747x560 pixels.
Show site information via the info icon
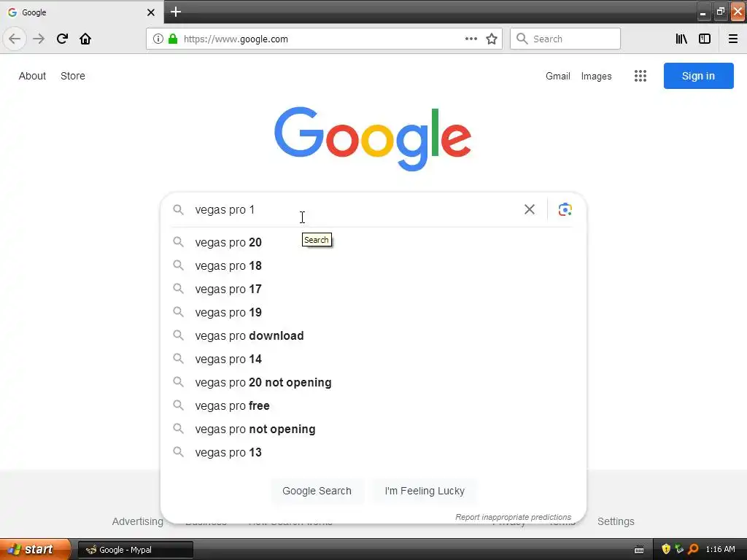158,39
